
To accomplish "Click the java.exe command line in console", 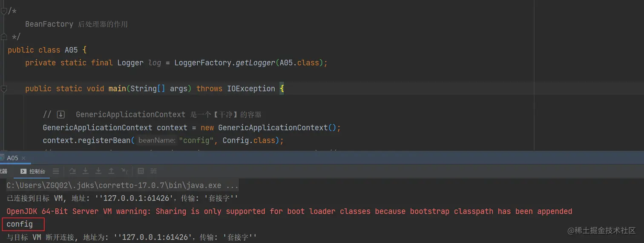I will (x=123, y=186).
